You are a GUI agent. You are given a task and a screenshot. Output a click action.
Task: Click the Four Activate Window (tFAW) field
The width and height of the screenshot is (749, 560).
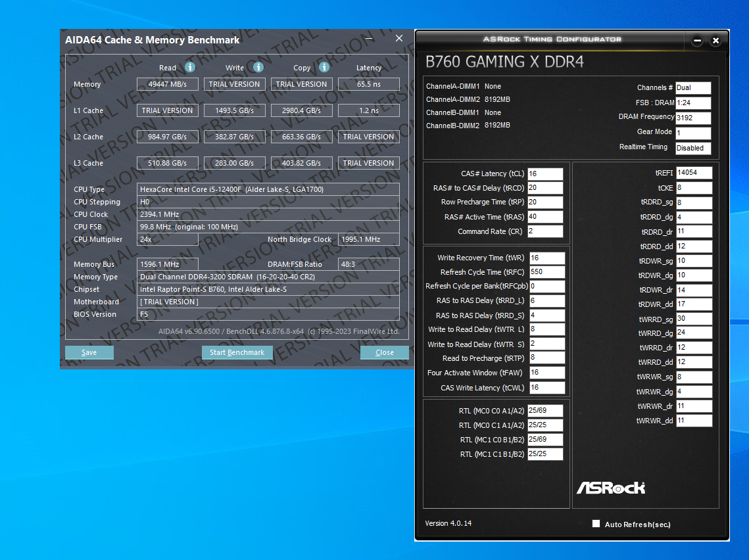click(547, 373)
